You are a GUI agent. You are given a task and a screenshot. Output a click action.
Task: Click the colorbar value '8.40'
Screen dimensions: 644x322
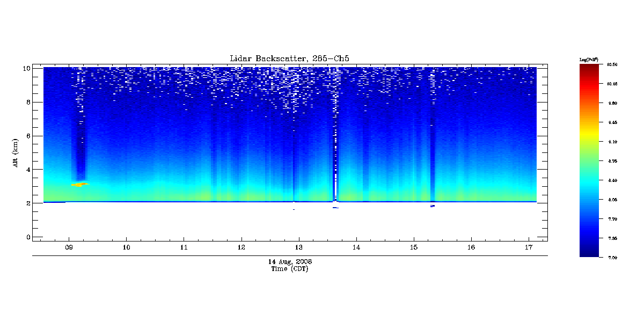(612, 180)
